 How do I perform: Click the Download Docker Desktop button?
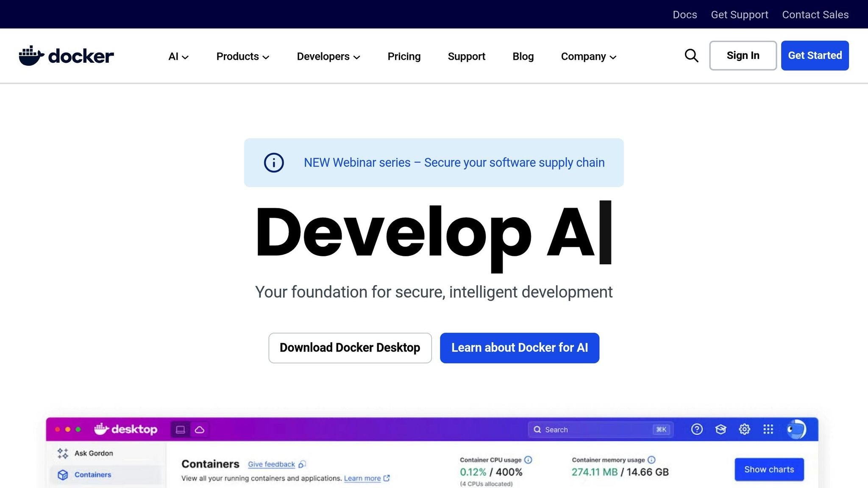tap(350, 348)
